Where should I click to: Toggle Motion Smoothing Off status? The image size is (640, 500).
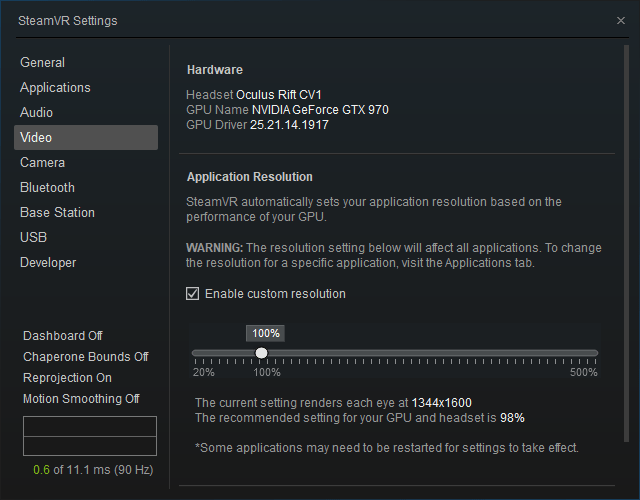[81, 399]
